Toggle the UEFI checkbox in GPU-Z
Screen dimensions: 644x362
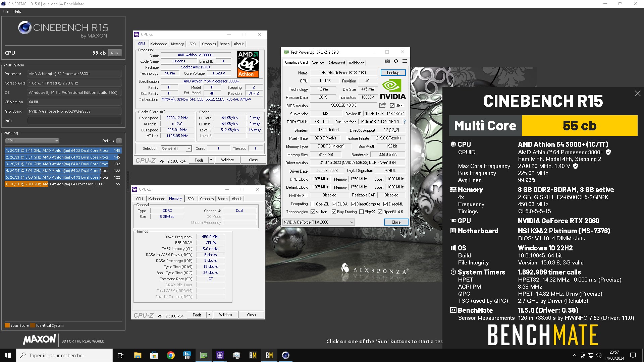[x=392, y=105]
